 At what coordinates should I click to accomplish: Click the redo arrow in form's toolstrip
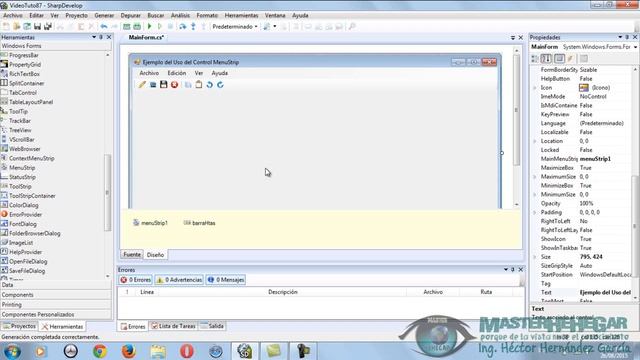220,84
